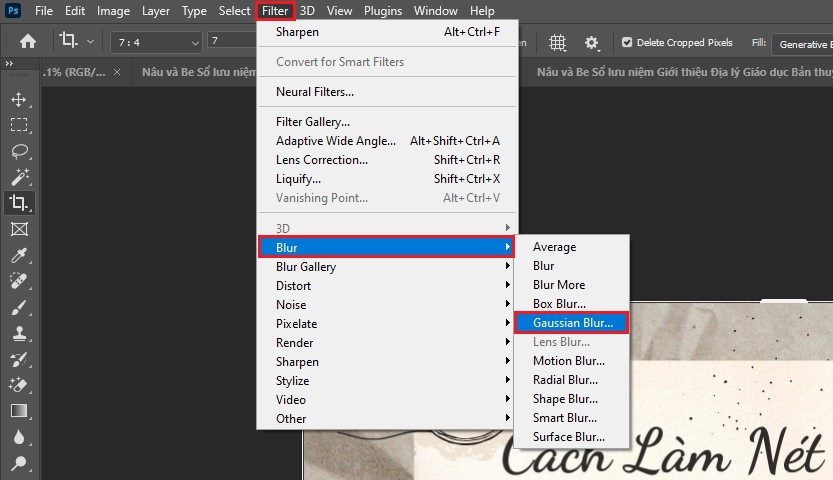
Task: Select the Eraser tool
Action: pyautogui.click(x=19, y=385)
